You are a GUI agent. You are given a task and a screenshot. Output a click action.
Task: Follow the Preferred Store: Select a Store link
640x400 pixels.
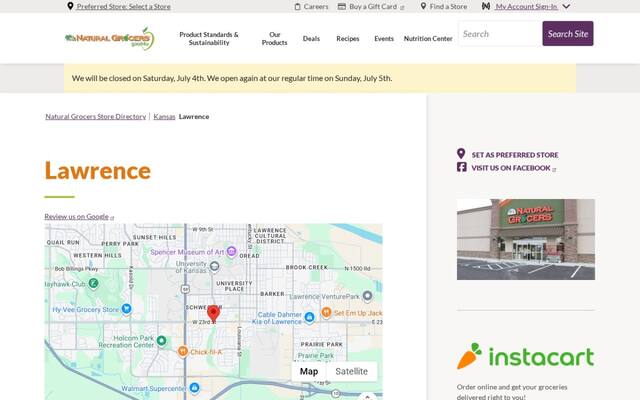[124, 7]
